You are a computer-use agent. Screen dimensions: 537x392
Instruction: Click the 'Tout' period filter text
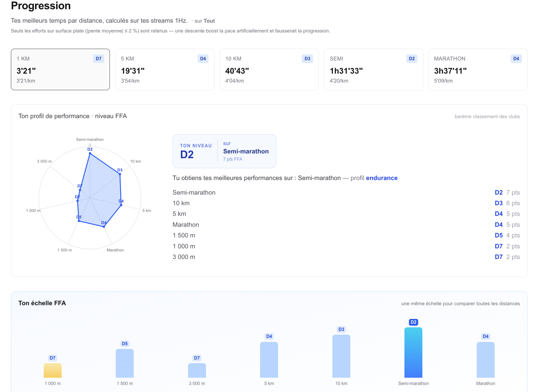pos(209,21)
